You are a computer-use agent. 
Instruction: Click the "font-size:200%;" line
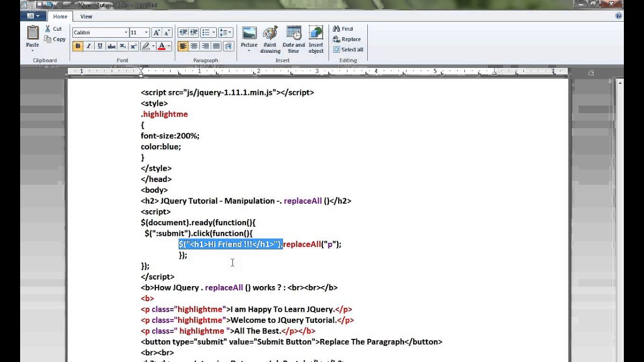pyautogui.click(x=170, y=136)
